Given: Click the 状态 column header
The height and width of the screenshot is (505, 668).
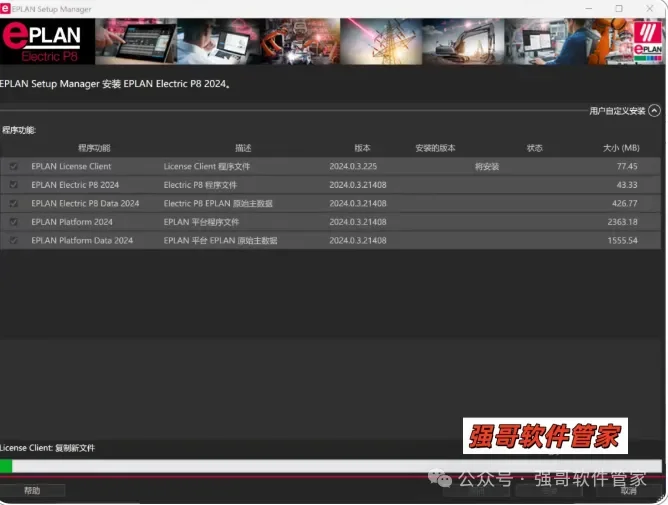Looking at the screenshot, I should [x=535, y=148].
